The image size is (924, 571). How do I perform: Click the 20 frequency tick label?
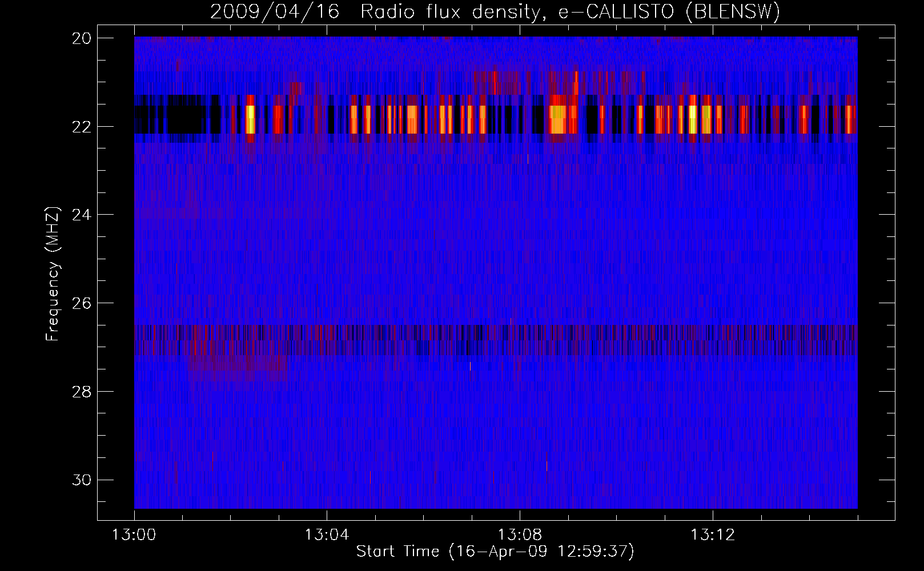pos(82,38)
